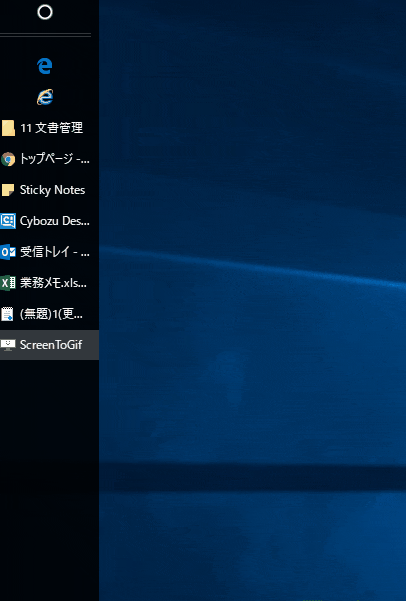
Task: Click the Outlook icon for 受信トレイ
Action: [x=8, y=252]
